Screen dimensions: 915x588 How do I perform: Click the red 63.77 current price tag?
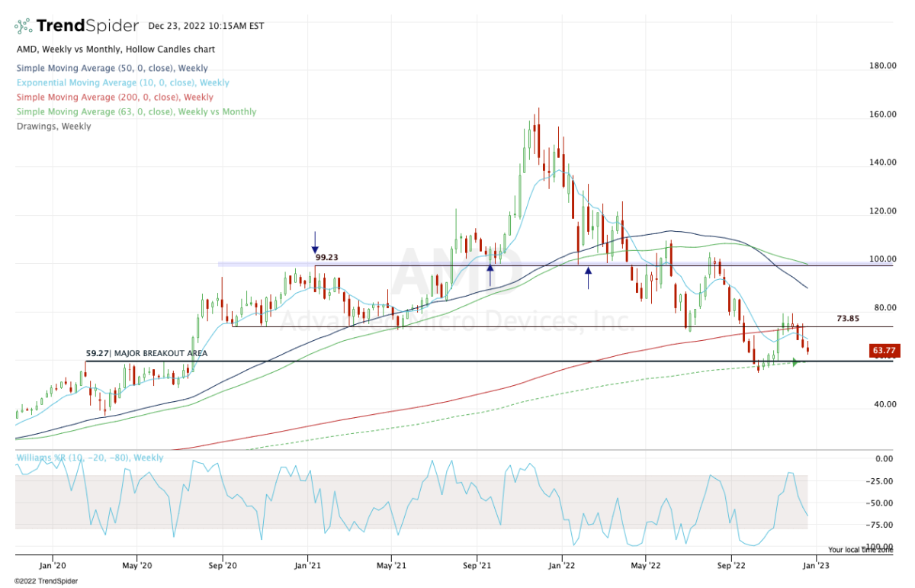pos(883,351)
